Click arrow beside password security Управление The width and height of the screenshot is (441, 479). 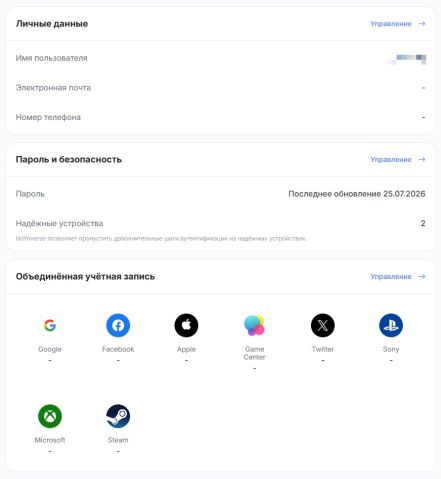point(422,159)
